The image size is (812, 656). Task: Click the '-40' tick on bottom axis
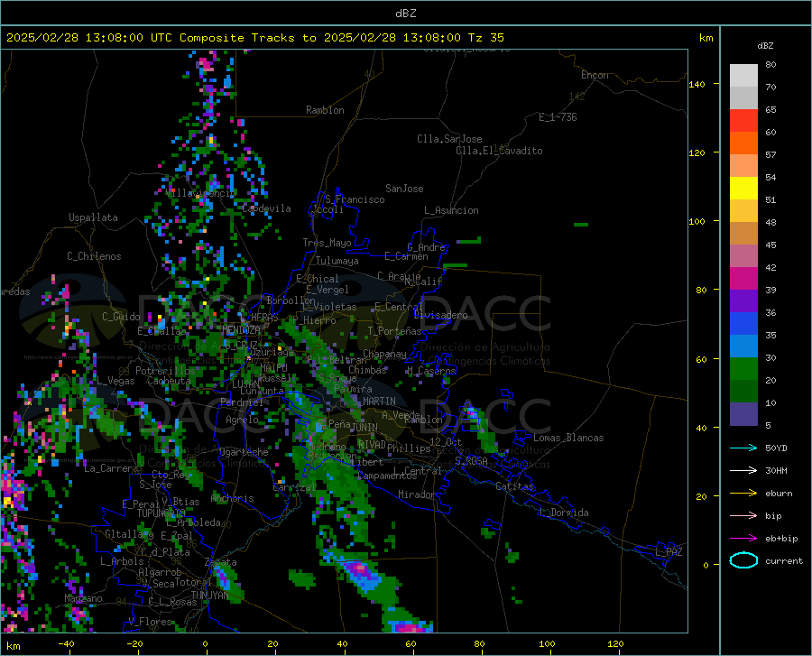[66, 644]
